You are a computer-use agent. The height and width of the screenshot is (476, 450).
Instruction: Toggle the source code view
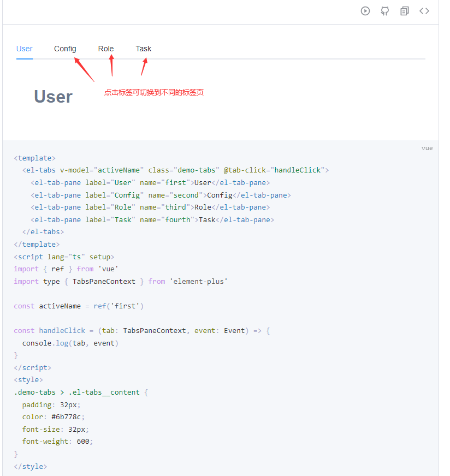pos(424,11)
